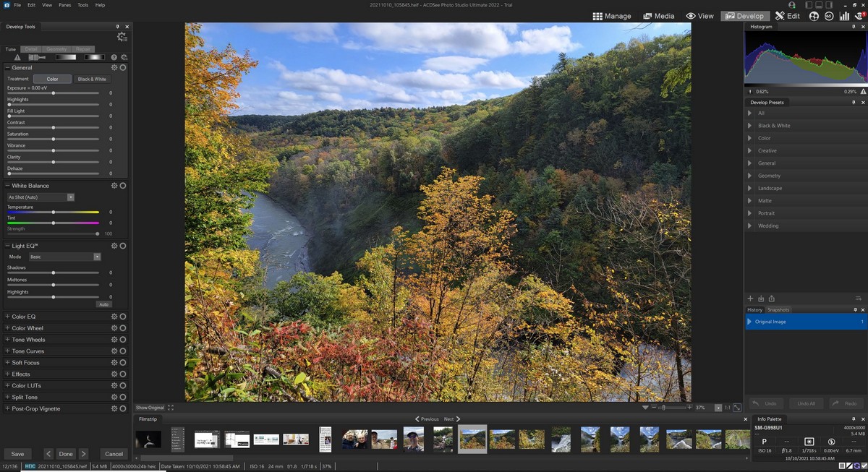This screenshot has height=472, width=868.
Task: Switch to View mode
Action: [699, 16]
